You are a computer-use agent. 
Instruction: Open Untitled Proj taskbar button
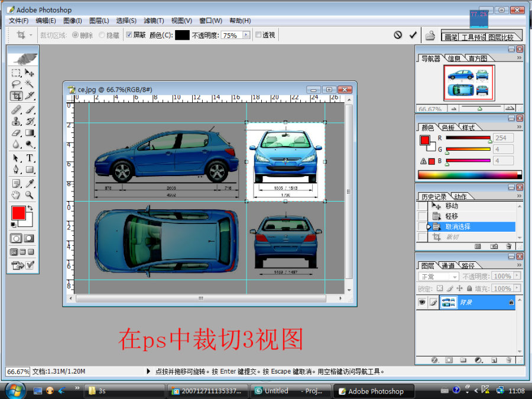pos(291,391)
